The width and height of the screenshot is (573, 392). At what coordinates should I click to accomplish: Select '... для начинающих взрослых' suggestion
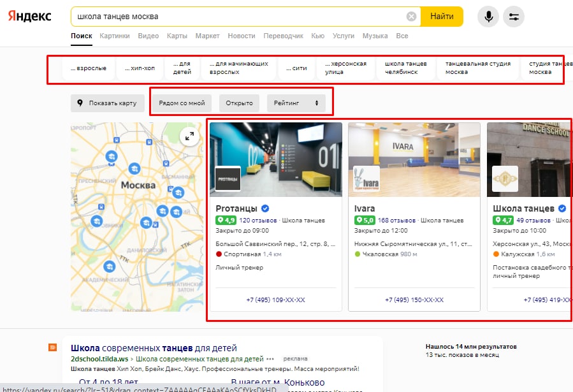[238, 68]
